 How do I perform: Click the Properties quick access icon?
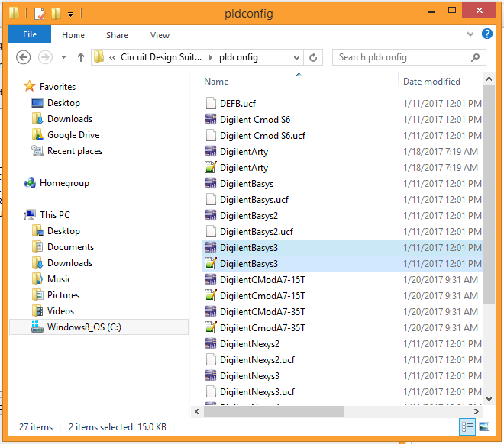(x=40, y=14)
